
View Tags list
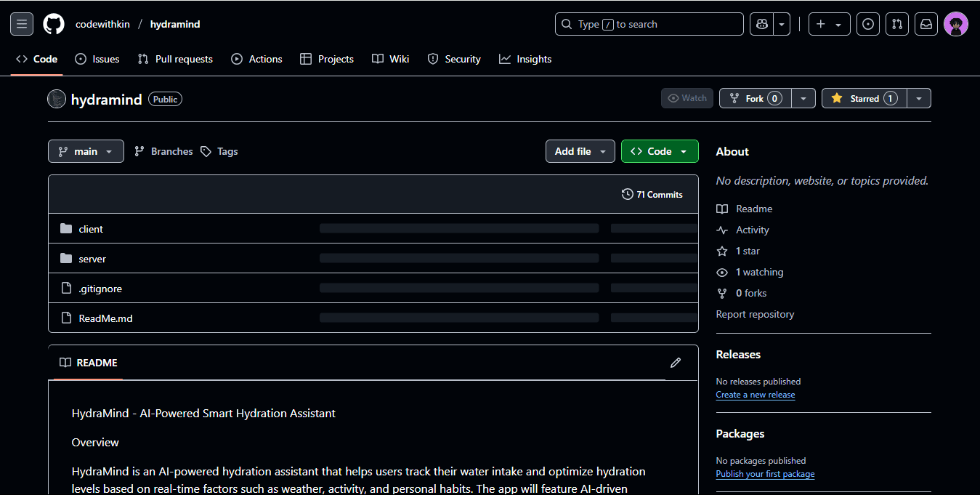pyautogui.click(x=219, y=151)
